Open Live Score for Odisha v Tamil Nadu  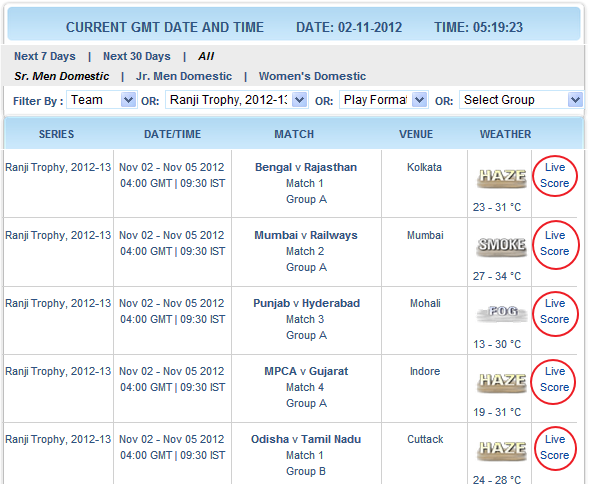click(555, 448)
